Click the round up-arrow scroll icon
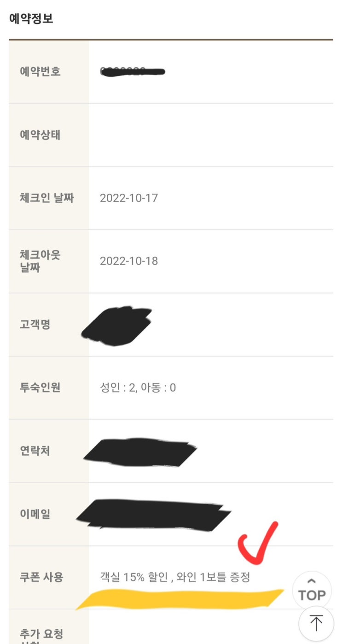 (x=316, y=624)
